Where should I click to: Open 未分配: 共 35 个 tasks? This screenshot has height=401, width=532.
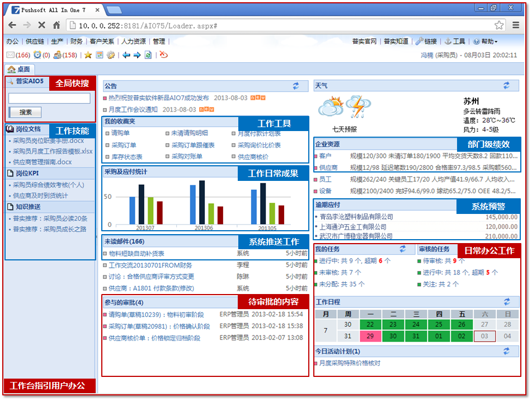pyautogui.click(x=342, y=284)
